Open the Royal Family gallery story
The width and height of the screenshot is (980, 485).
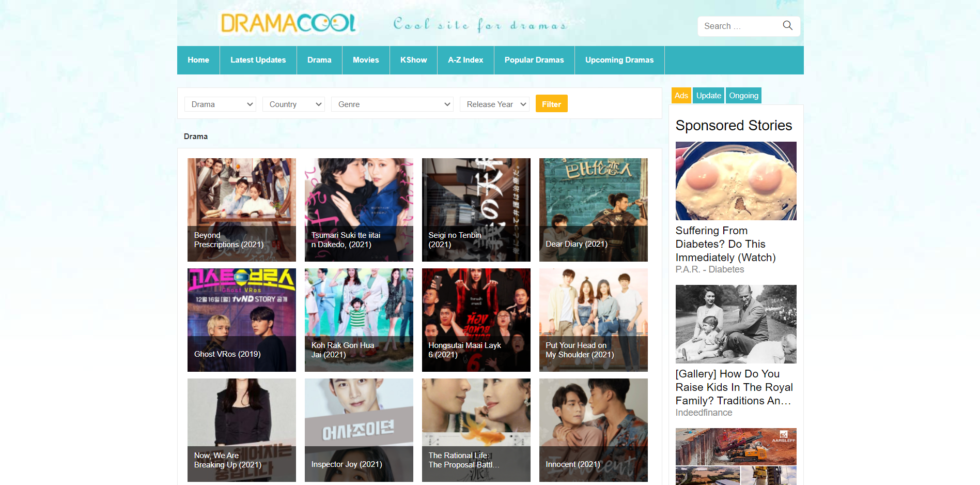coord(734,387)
